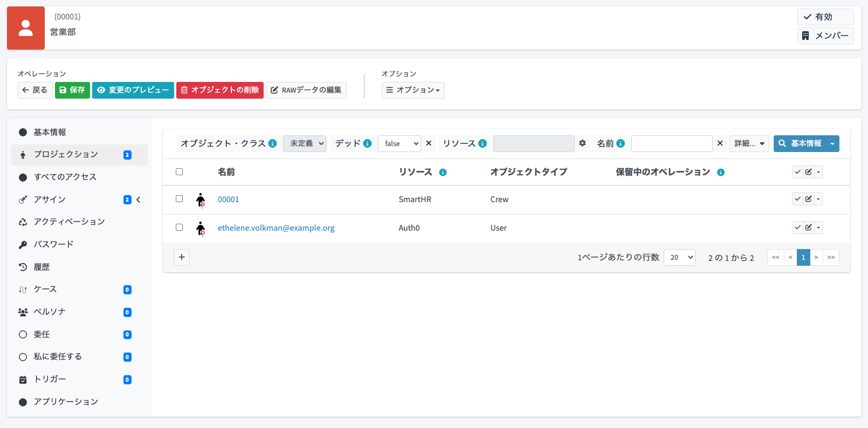Open the search button dropdown arrow
This screenshot has height=428, width=868.
(x=833, y=143)
